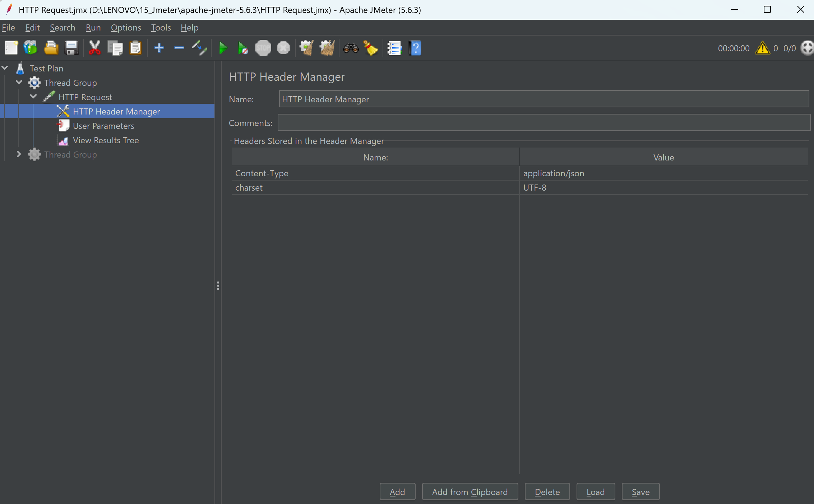Open the Edit menu
This screenshot has height=504, width=814.
[x=32, y=28]
